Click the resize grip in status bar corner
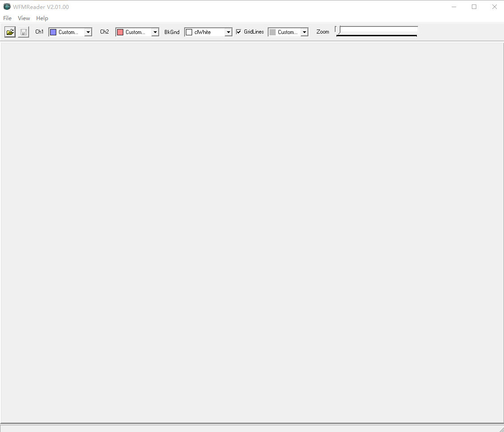This screenshot has width=504, height=432. (501, 429)
